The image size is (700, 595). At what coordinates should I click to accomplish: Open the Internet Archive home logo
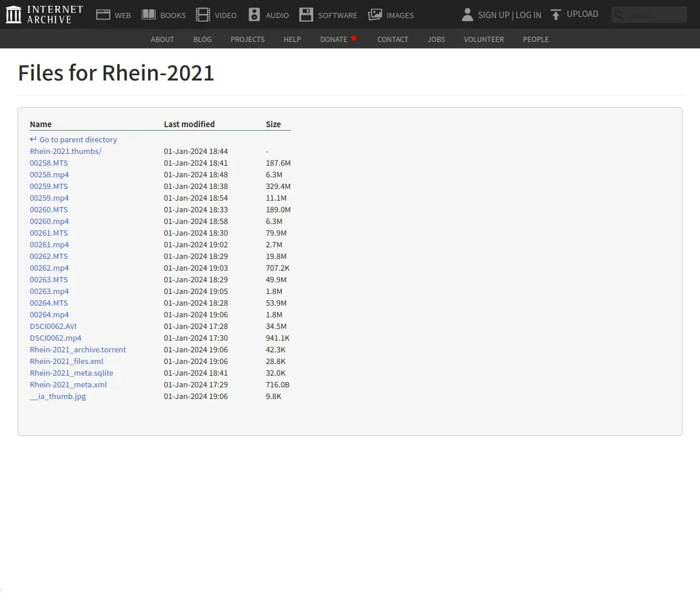coord(44,15)
